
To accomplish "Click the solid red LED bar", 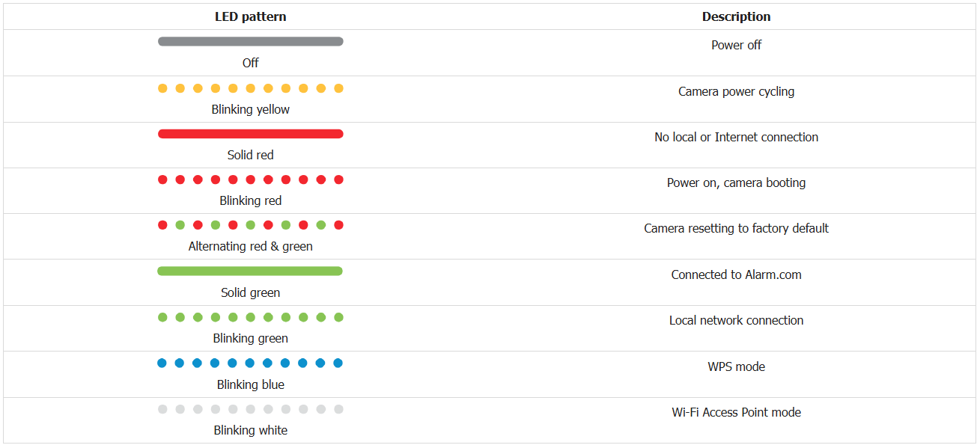I will coord(250,134).
